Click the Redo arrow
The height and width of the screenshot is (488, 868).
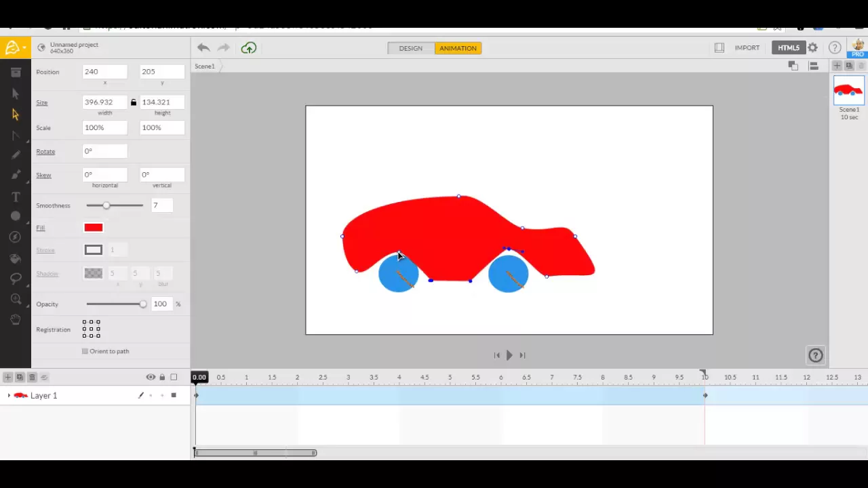pos(224,47)
